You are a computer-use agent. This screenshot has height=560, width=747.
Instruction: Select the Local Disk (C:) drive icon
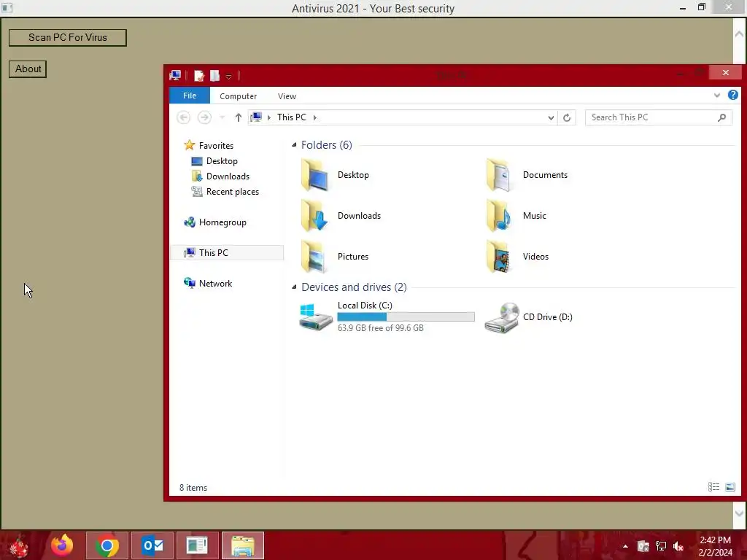pyautogui.click(x=315, y=317)
